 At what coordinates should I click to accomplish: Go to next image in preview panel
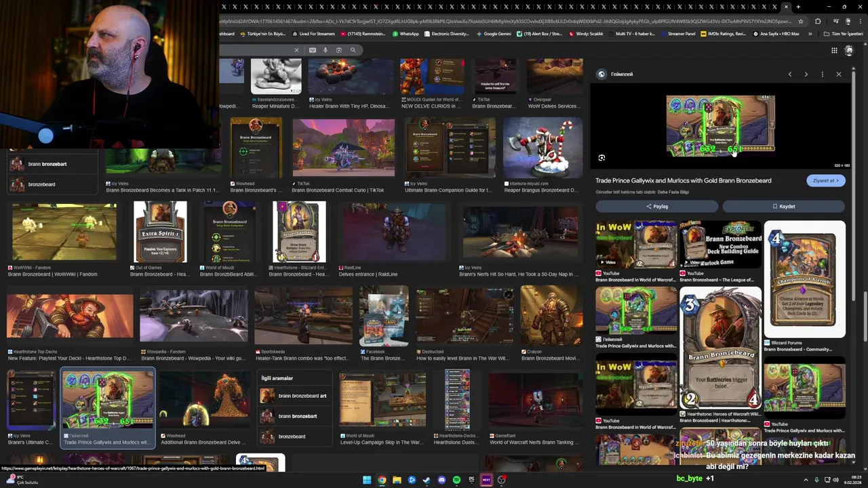[x=806, y=74]
